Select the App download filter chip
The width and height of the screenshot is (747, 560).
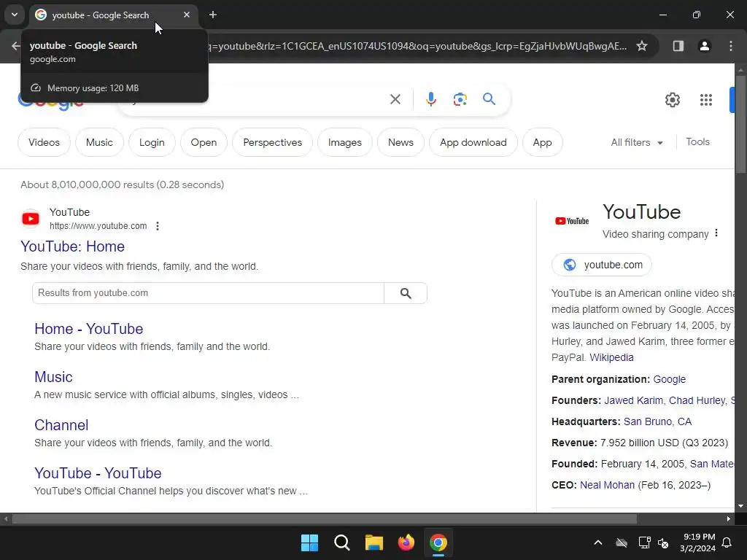[473, 142]
